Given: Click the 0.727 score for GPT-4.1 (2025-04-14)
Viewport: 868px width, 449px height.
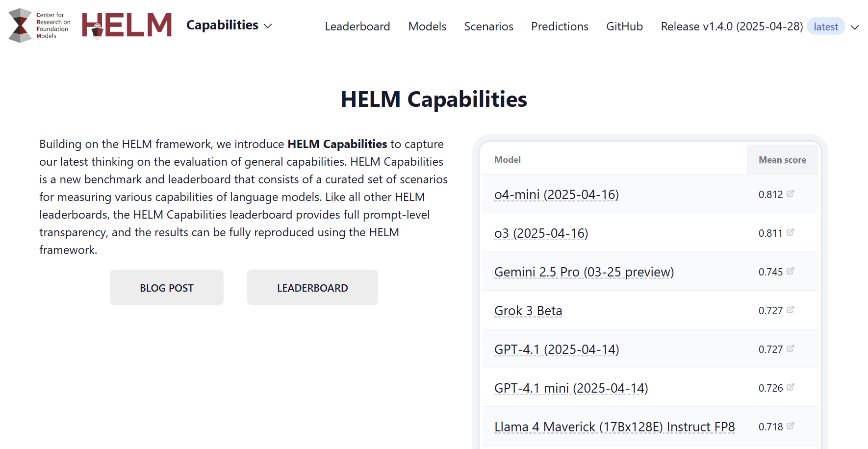Looking at the screenshot, I should click(x=770, y=349).
